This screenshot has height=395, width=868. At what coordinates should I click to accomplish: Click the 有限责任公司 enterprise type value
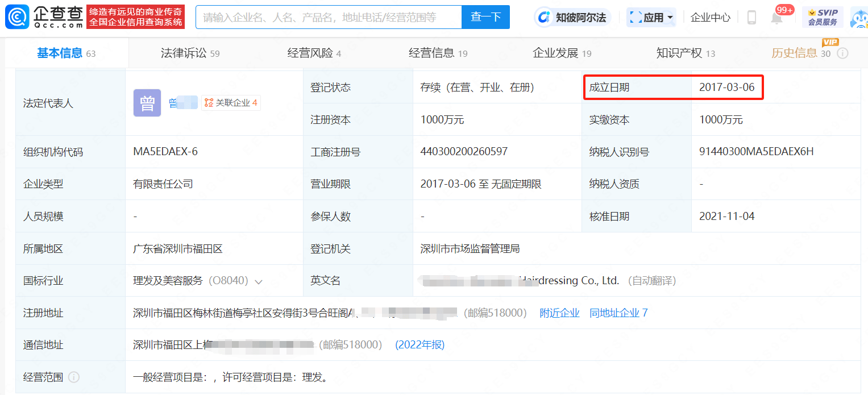[x=163, y=184]
